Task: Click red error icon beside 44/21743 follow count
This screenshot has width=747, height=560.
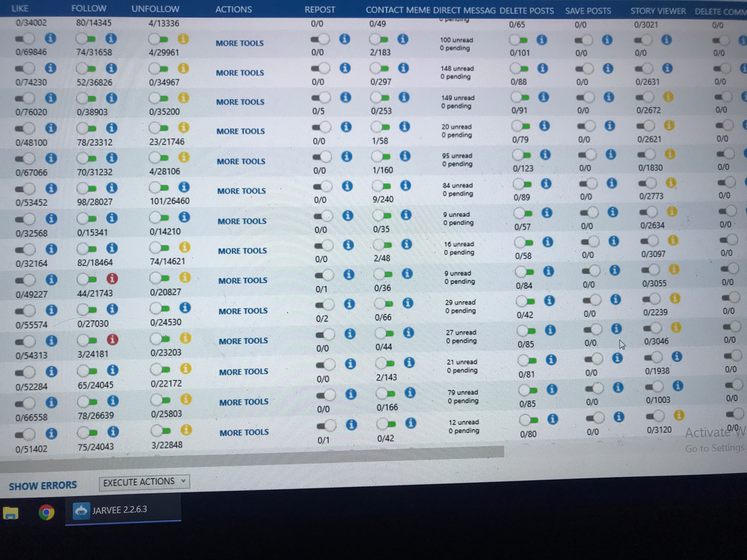Action: coord(112,279)
